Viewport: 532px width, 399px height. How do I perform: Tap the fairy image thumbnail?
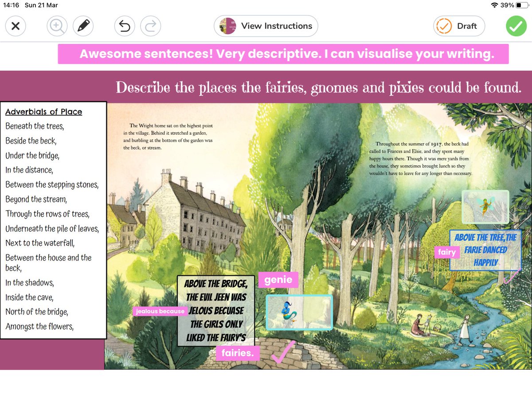(485, 207)
